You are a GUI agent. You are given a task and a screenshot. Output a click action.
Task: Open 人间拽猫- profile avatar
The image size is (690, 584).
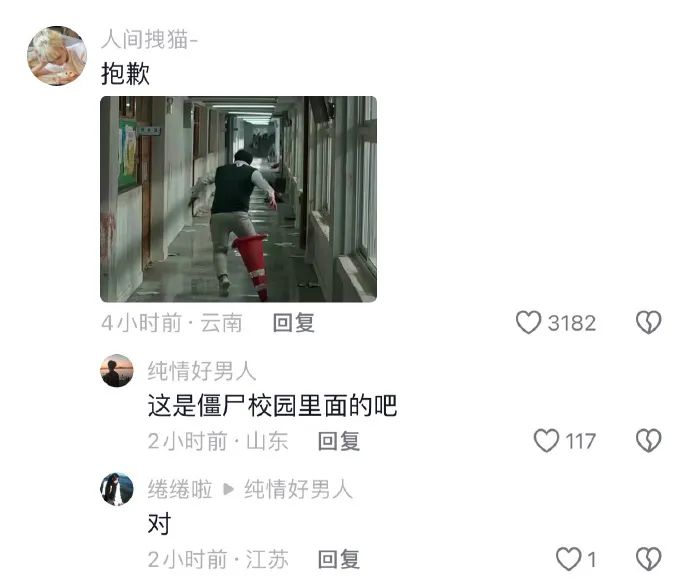click(57, 56)
